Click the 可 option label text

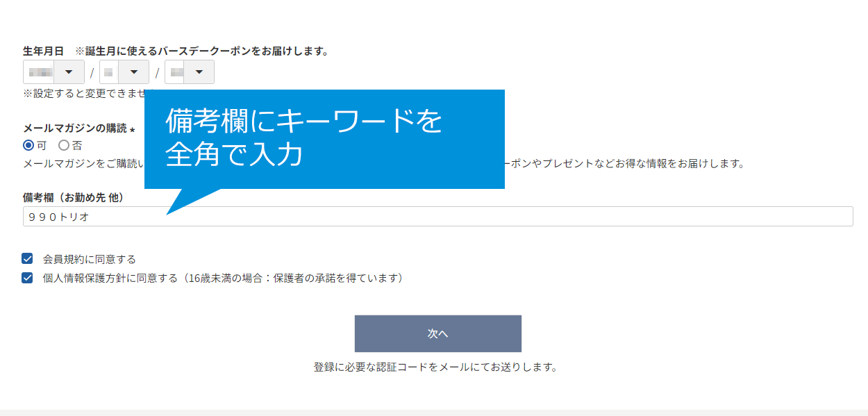[x=42, y=146]
